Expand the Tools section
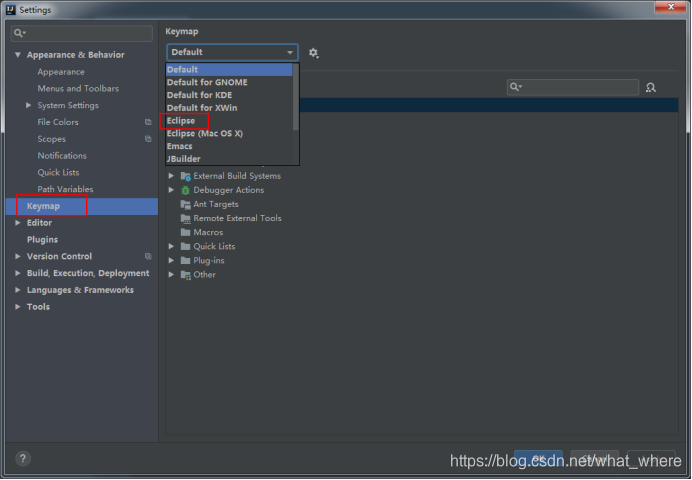 [18, 307]
